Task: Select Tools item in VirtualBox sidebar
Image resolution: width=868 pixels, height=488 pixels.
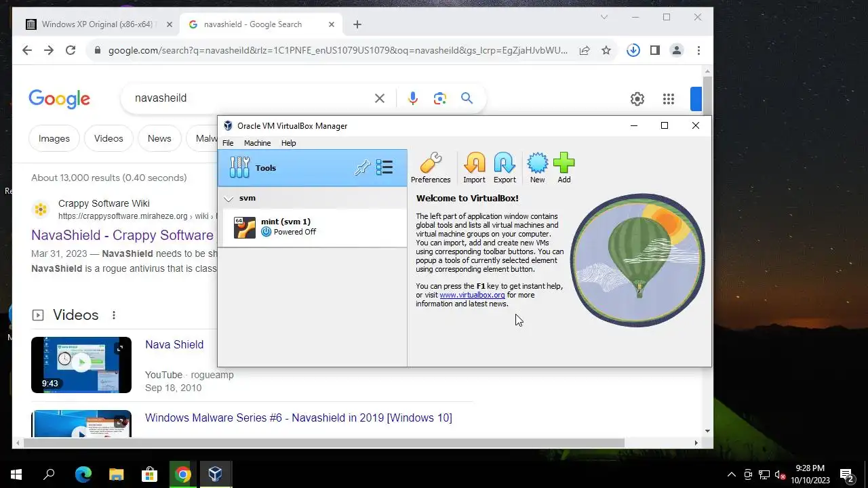Action: [x=312, y=168]
